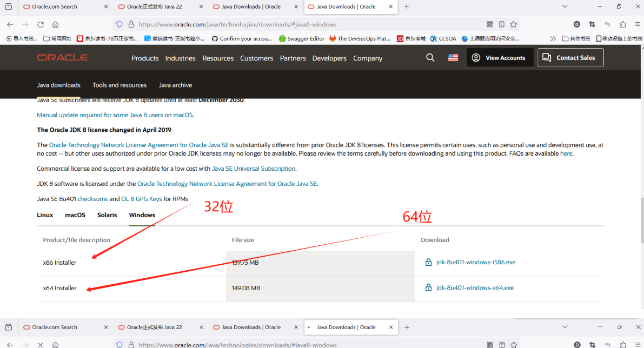The image size is (644, 348).
Task: Click the site security padlock in upper address bar
Action: pyautogui.click(x=131, y=25)
